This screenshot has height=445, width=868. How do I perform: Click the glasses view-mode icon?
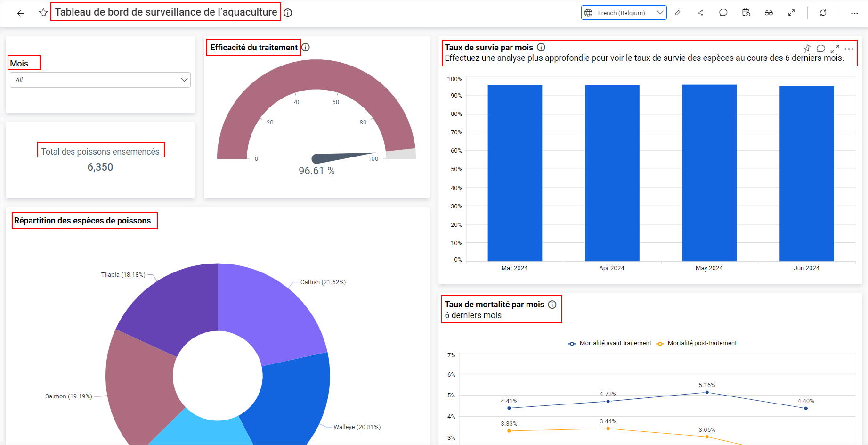[x=769, y=13]
